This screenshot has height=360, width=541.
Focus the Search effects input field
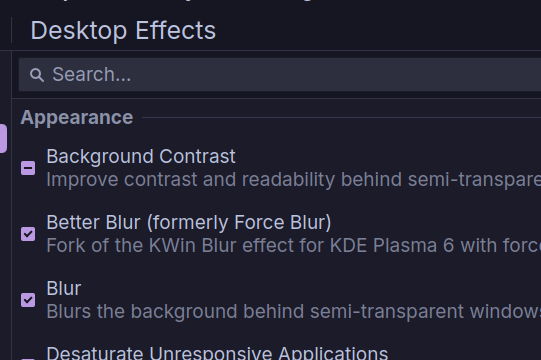280,75
